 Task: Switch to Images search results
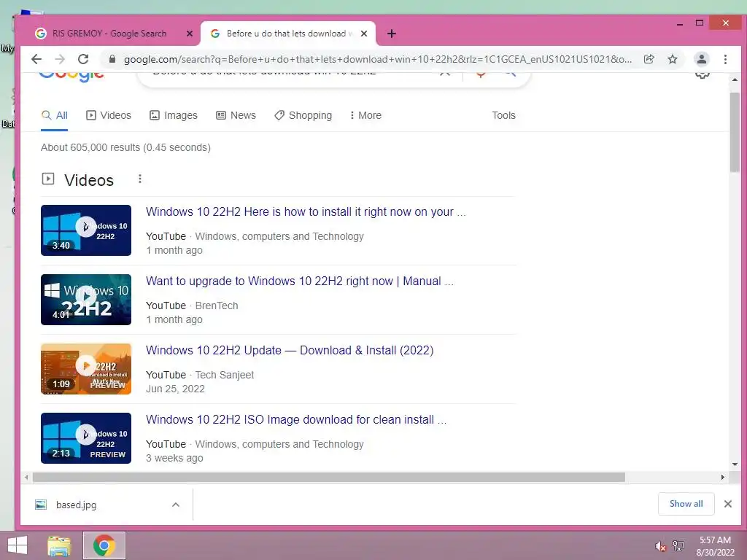point(174,115)
